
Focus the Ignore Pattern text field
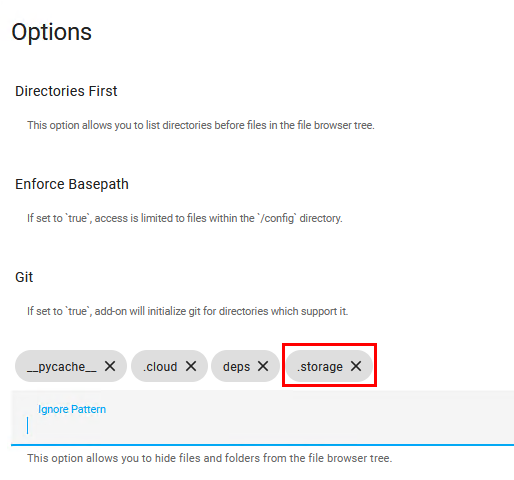tap(263, 417)
